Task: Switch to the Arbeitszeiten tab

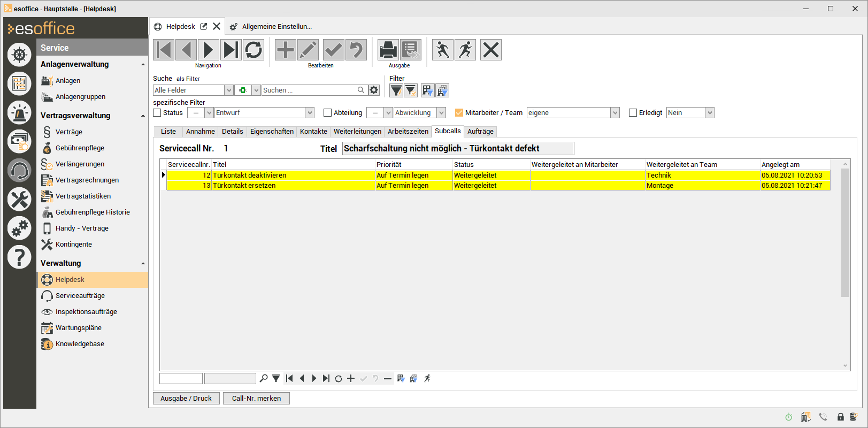Action: tap(408, 132)
